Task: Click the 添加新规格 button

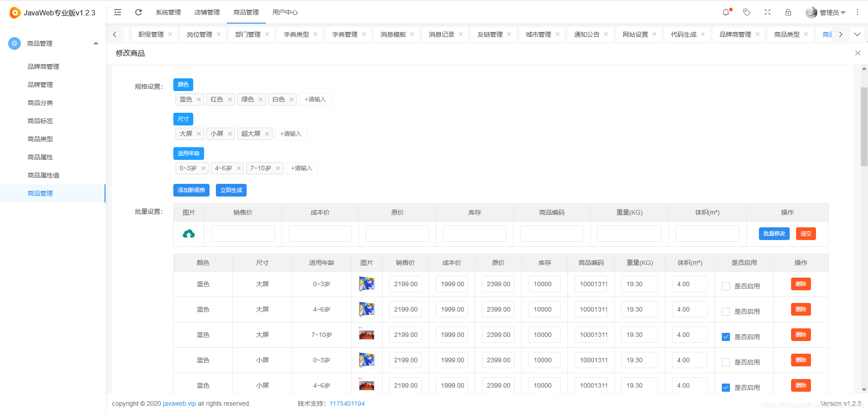Action: click(191, 190)
